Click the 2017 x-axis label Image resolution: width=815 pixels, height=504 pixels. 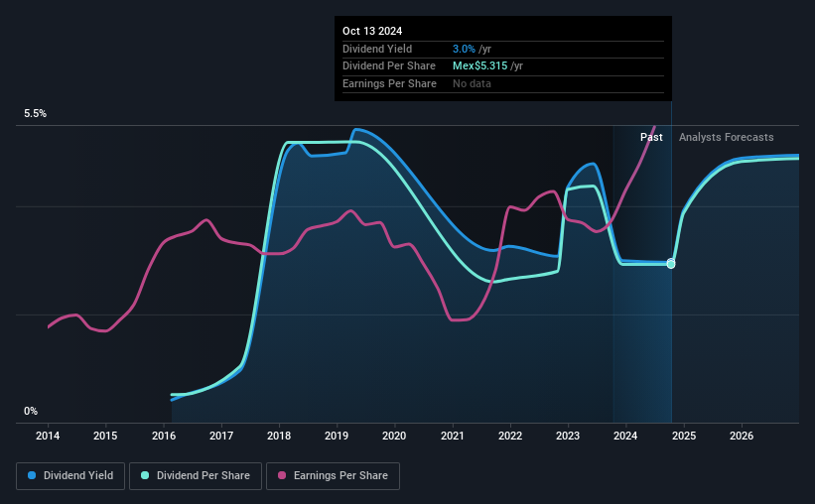pos(221,436)
